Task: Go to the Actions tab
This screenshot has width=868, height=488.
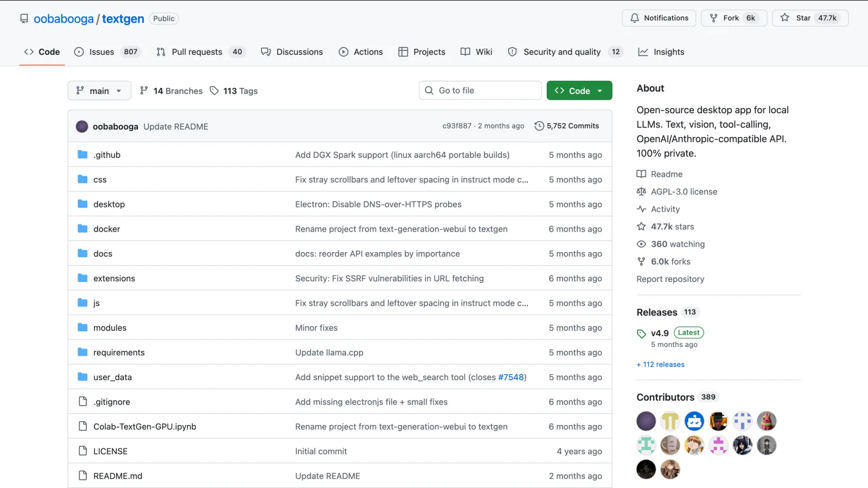Action: coord(361,52)
